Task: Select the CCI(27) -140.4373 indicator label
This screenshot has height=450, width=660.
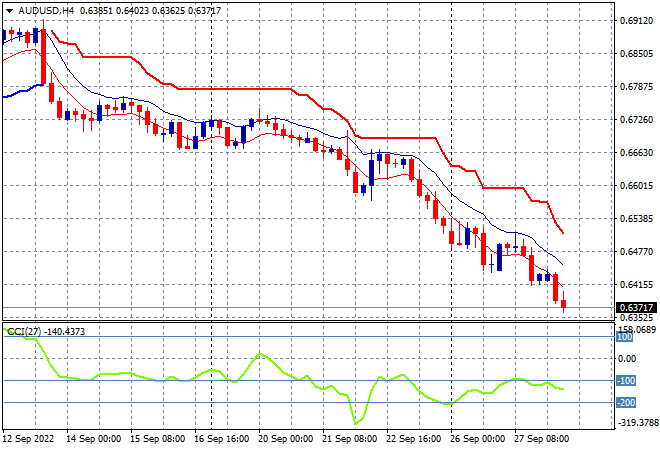Action: [46, 332]
